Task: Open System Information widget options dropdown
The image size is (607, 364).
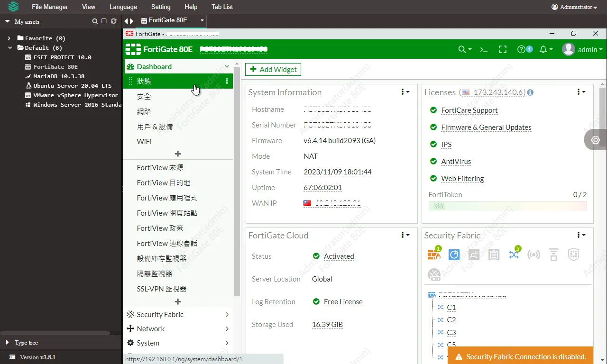Action: [x=405, y=92]
